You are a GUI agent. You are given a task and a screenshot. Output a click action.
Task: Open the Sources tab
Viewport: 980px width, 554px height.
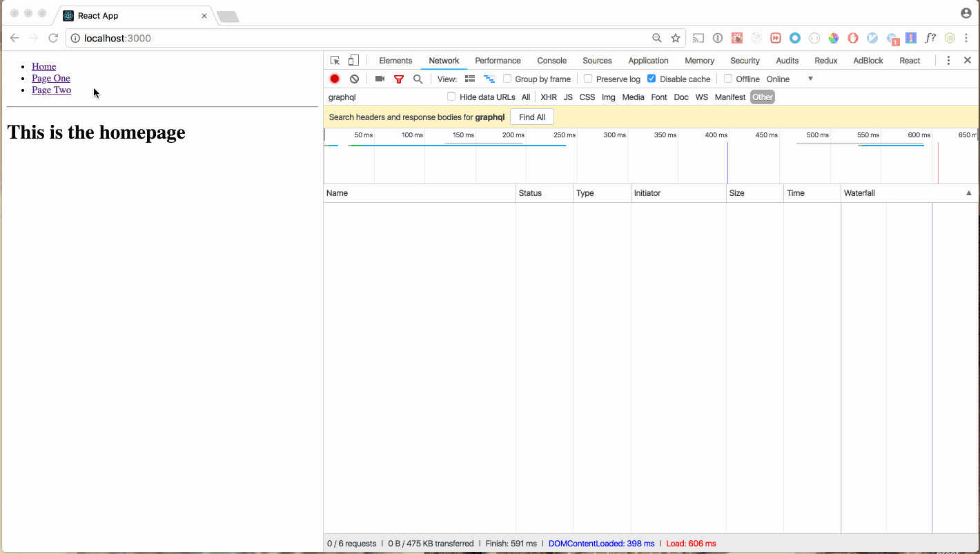point(597,61)
